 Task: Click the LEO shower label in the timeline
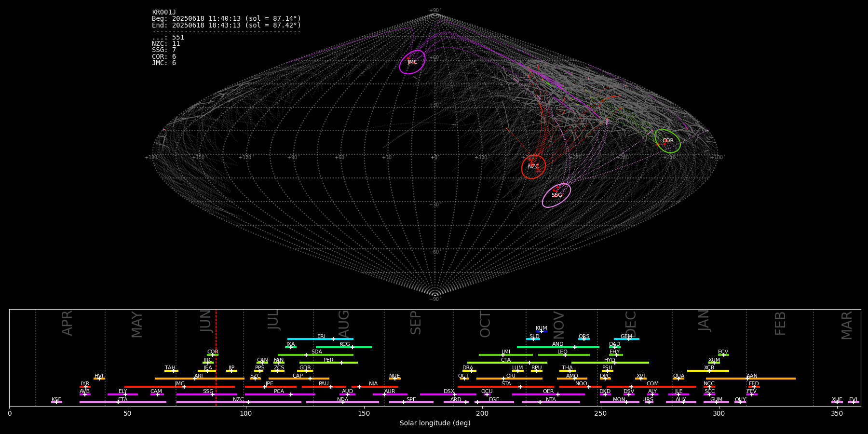pyautogui.click(x=562, y=352)
